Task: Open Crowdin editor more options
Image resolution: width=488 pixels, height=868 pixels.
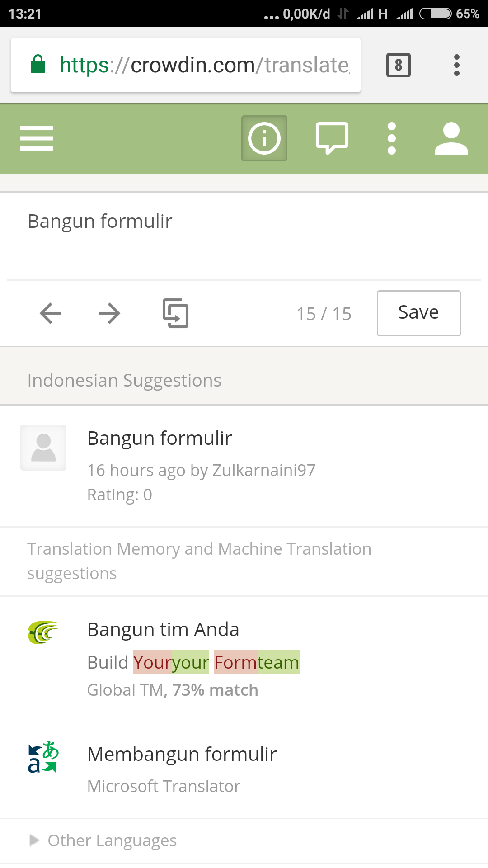Action: tap(392, 138)
